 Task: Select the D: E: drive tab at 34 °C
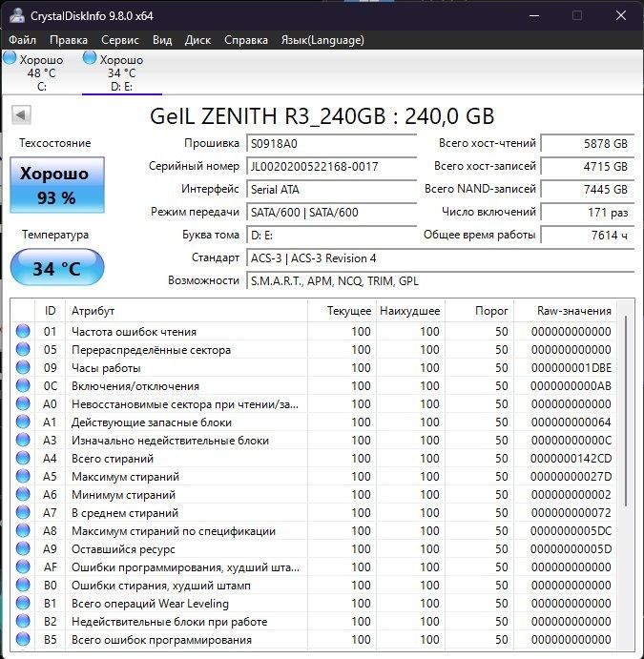coord(121,72)
